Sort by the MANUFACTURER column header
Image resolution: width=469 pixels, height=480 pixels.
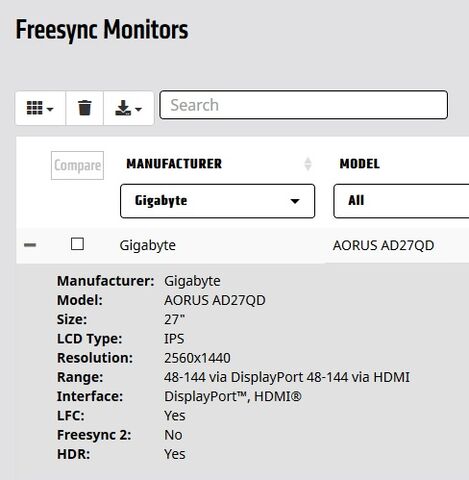pos(174,164)
